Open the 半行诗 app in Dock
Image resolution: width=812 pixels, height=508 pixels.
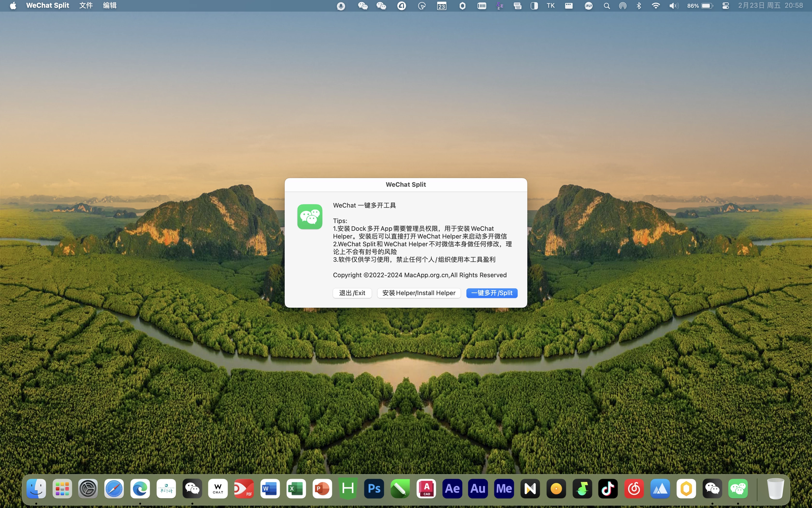click(x=166, y=488)
